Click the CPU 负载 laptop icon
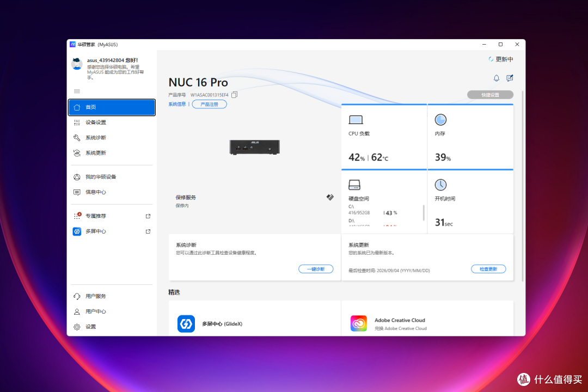The height and width of the screenshot is (392, 588). pos(356,120)
